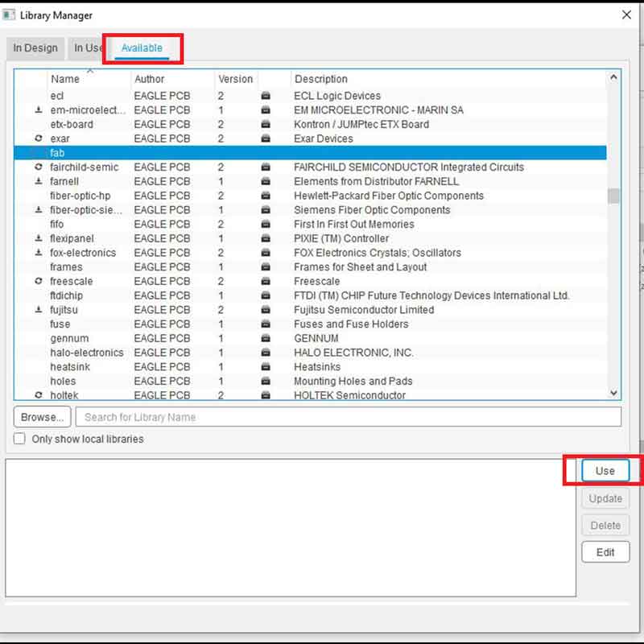Click managed-library icon in heatsink row
Screen dimensions: 644x644
point(266,367)
